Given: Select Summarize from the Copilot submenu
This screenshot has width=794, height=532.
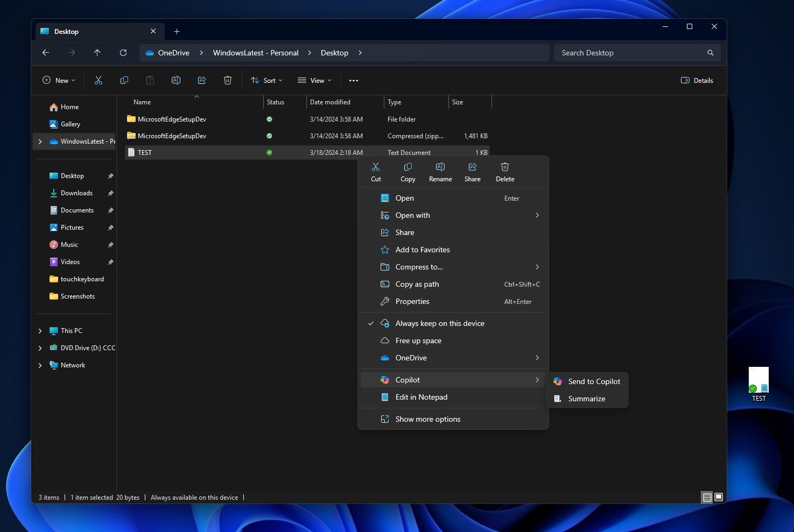Looking at the screenshot, I should (586, 399).
